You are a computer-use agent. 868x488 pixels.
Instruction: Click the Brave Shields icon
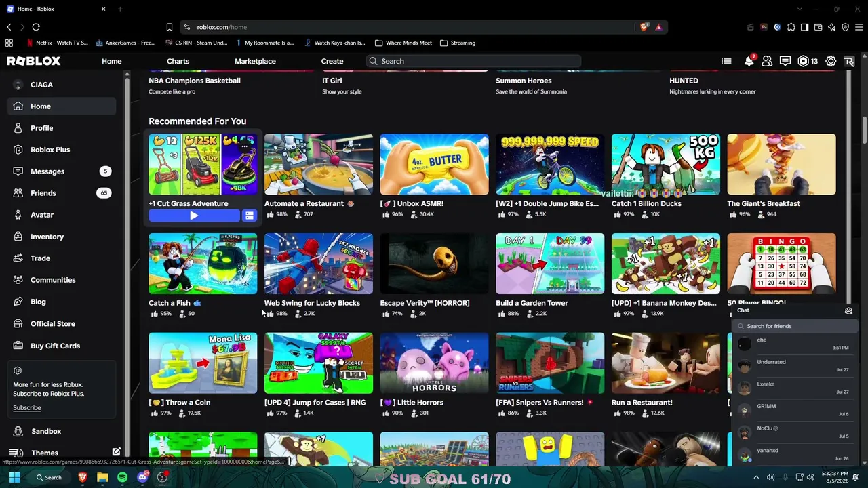coord(644,27)
